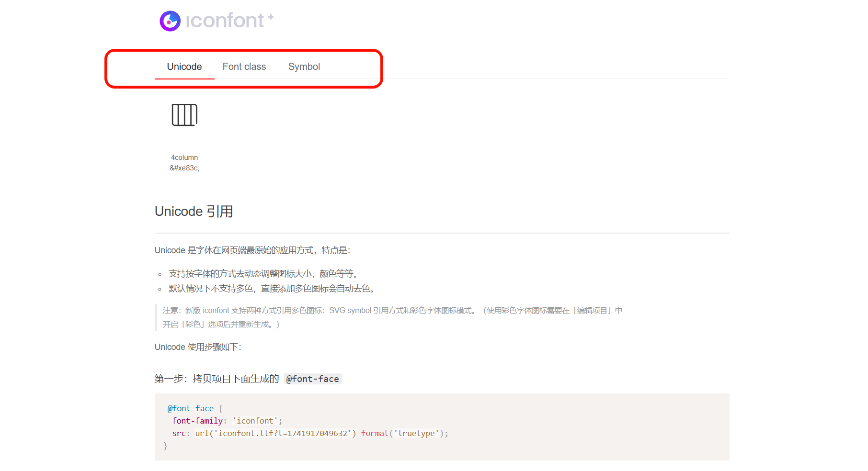Select the Symbol tab
The height and width of the screenshot is (471, 868).
pos(304,67)
